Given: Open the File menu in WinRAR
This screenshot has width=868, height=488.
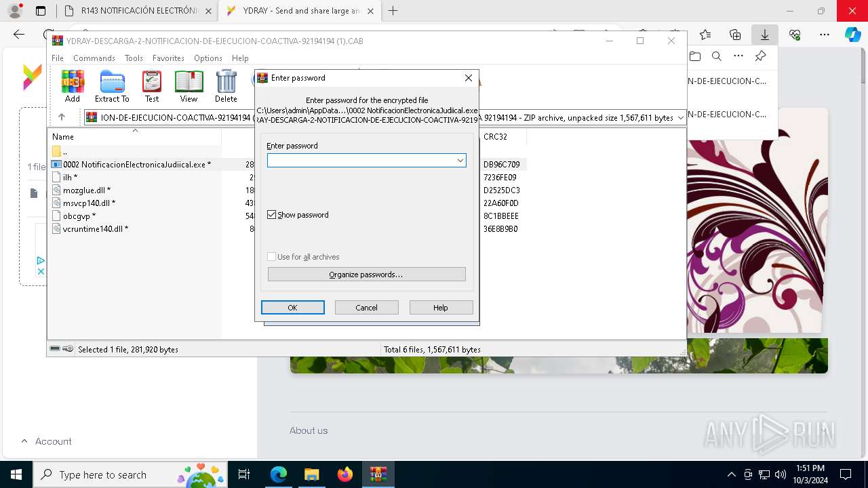Looking at the screenshot, I should point(58,58).
